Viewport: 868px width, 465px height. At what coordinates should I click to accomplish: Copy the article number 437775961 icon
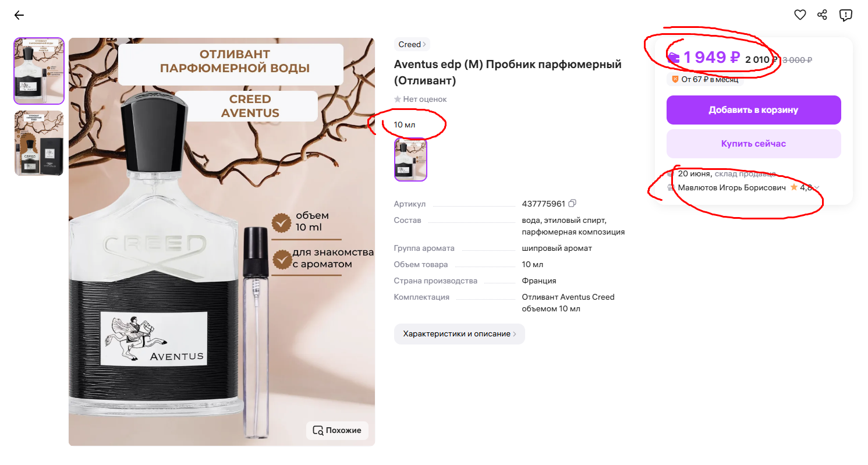click(572, 204)
